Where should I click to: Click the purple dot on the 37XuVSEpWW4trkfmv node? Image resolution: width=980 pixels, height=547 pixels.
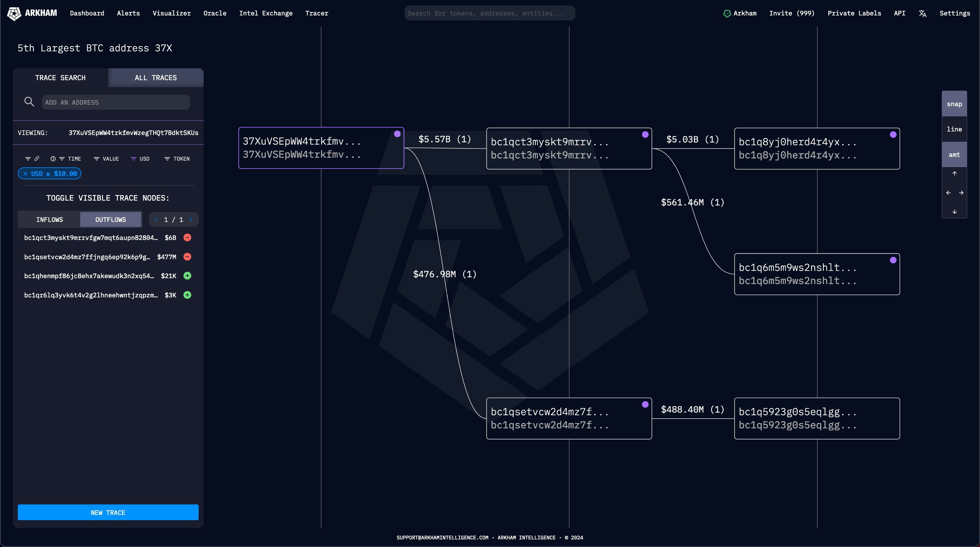(x=397, y=134)
